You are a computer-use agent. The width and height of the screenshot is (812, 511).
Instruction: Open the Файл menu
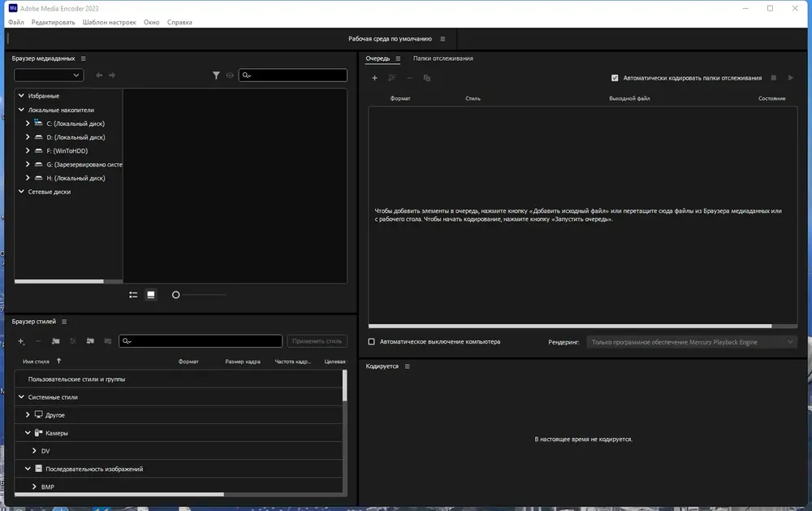coord(16,22)
